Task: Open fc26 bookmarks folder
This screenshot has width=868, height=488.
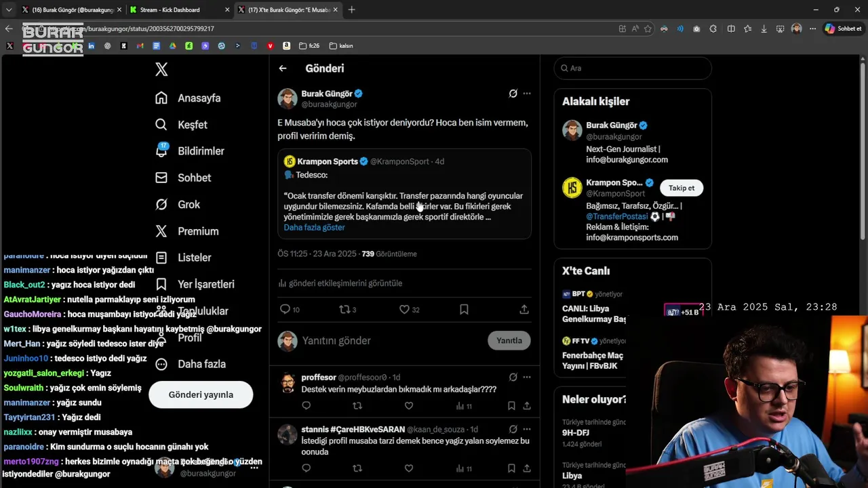Action: pos(310,46)
